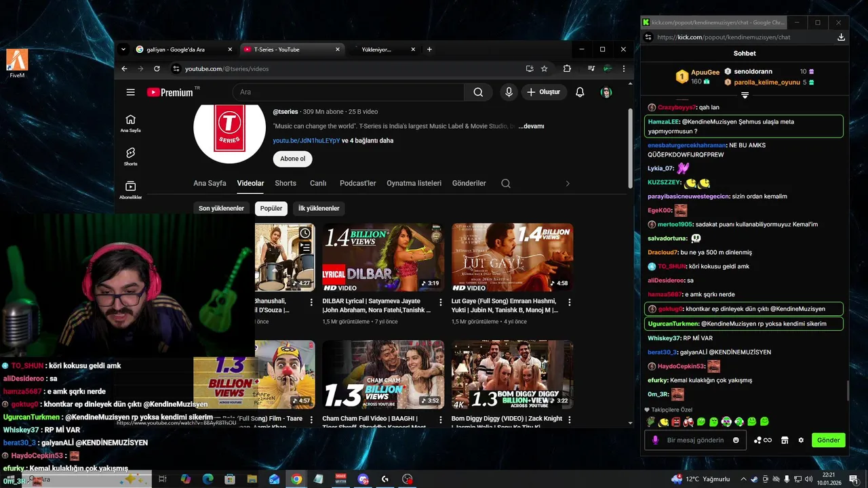This screenshot has height=488, width=868.
Task: Switch to Podcast'ler channel tab
Action: [357, 183]
